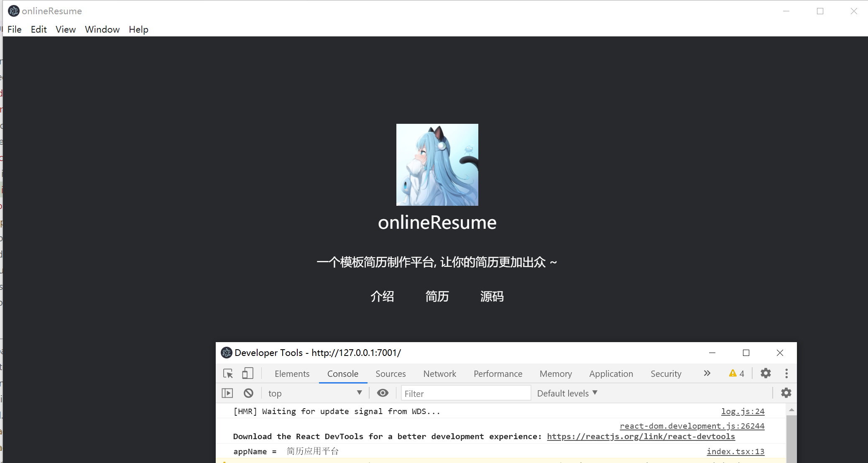The image size is (868, 463).
Task: Open console sidebar panel icon
Action: tap(227, 393)
